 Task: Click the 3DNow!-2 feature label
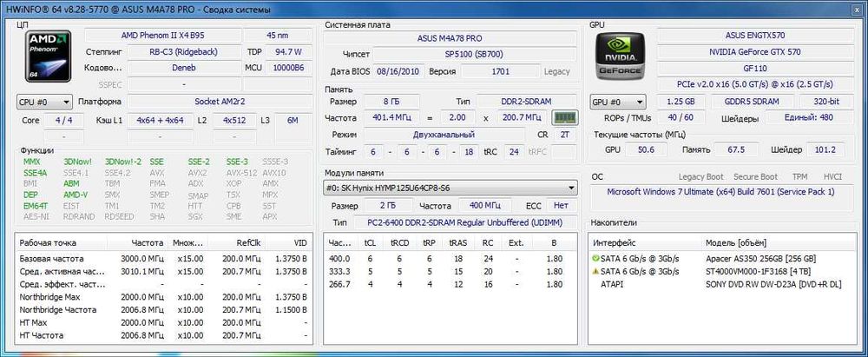[123, 162]
